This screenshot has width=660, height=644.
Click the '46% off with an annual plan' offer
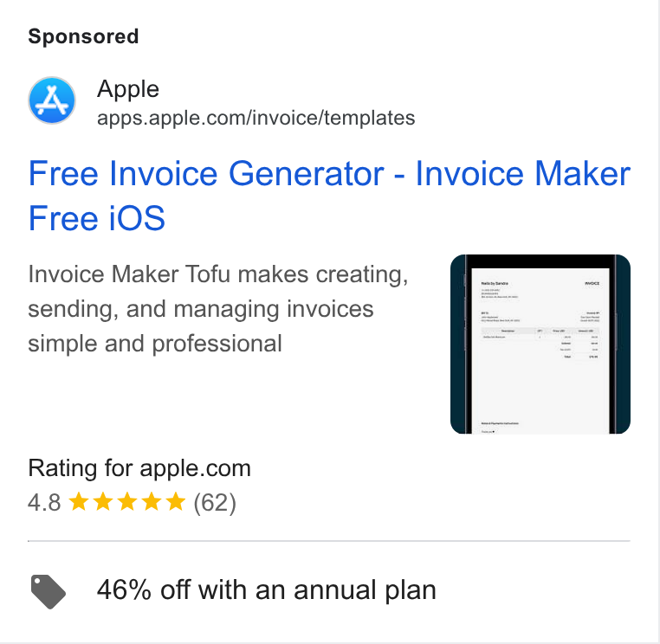tap(267, 589)
